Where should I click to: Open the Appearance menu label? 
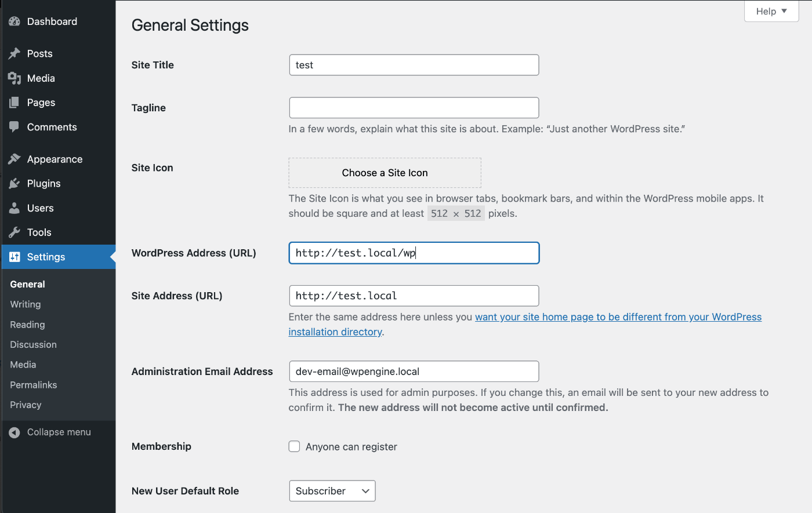pyautogui.click(x=55, y=159)
